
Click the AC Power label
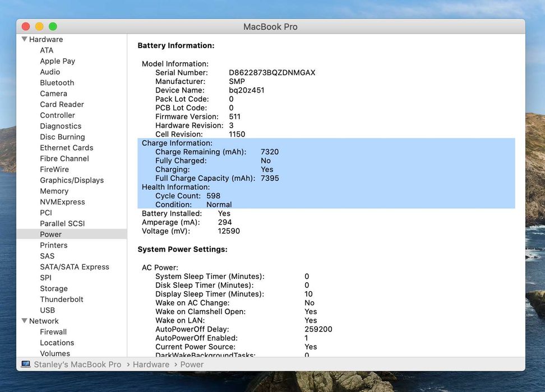[160, 267]
